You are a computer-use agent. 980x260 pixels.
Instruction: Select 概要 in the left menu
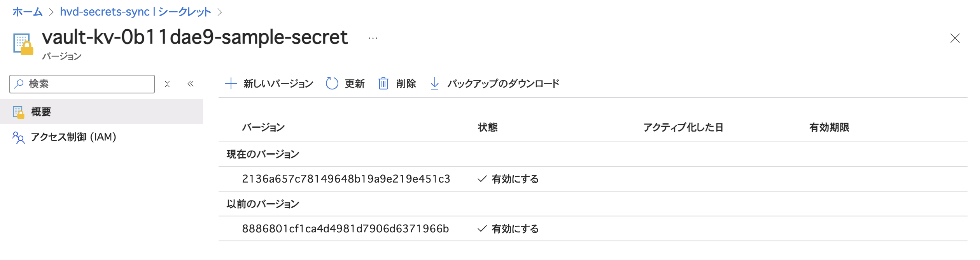[x=41, y=112]
